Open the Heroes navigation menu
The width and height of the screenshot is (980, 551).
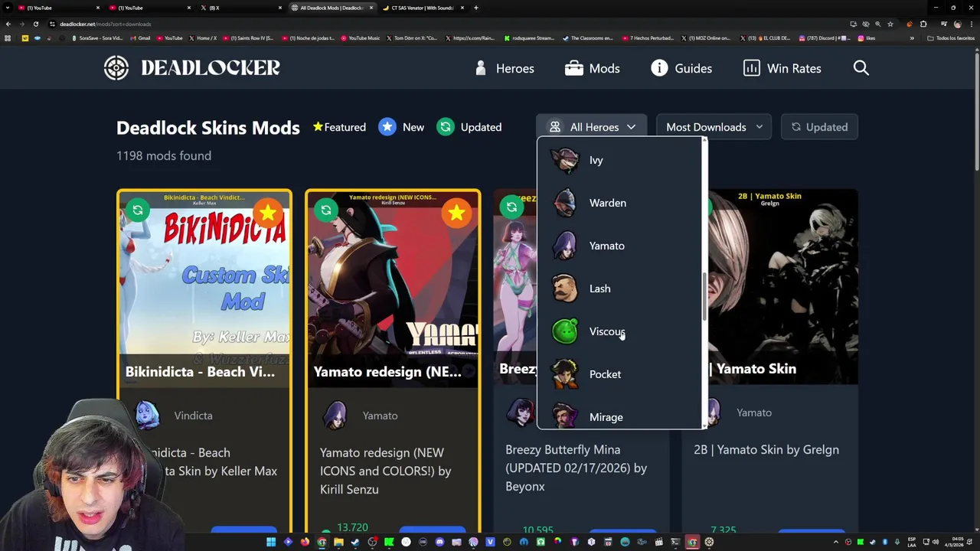504,68
